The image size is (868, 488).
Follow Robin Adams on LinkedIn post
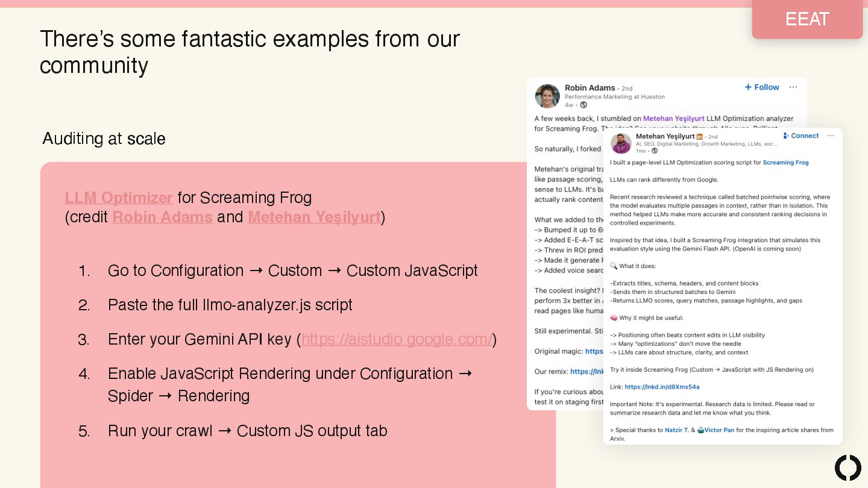click(762, 87)
